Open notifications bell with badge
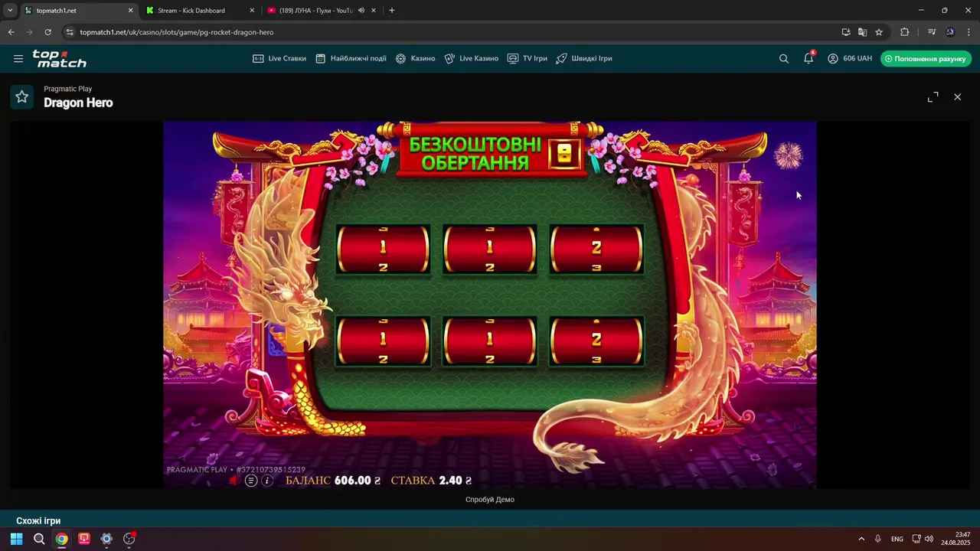The image size is (980, 551). coord(808,58)
